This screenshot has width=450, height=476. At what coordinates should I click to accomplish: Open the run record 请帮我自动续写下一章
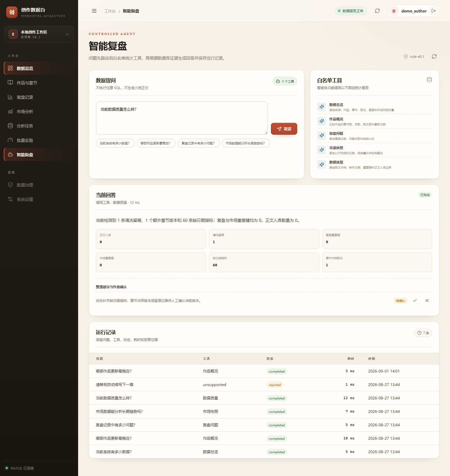point(264,385)
